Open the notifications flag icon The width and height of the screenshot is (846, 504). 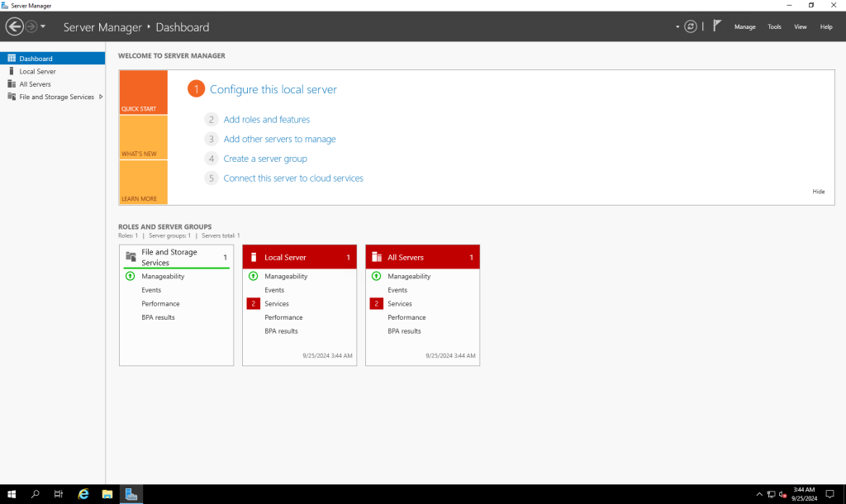717,26
